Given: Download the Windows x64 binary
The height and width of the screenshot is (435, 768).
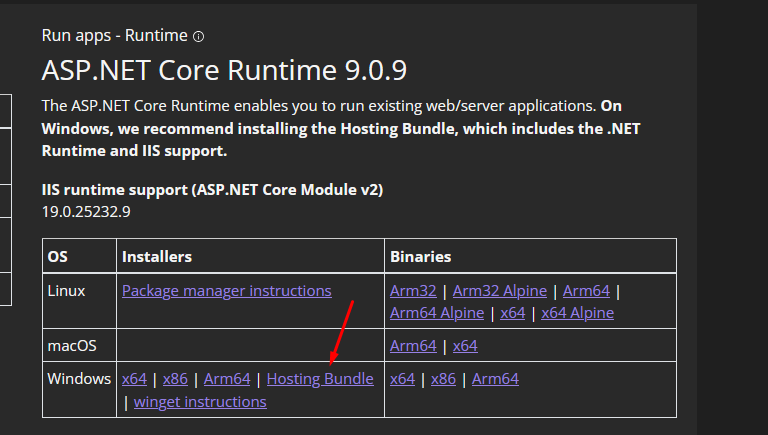Looking at the screenshot, I should (402, 379).
